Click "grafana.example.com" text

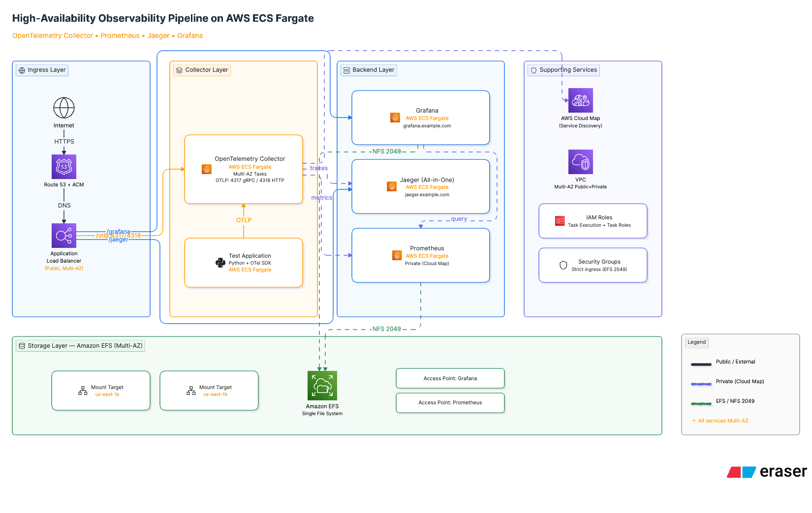(x=427, y=126)
